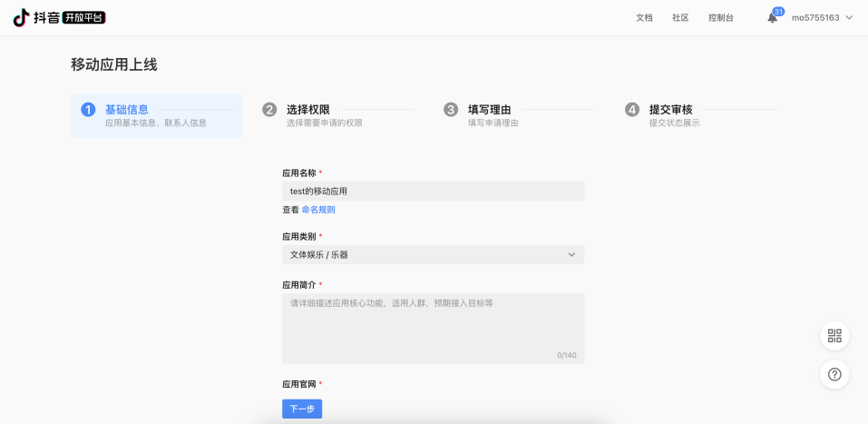The width and height of the screenshot is (868, 424).
Task: Click 填写申请理由 subtitle text
Action: [x=493, y=123]
